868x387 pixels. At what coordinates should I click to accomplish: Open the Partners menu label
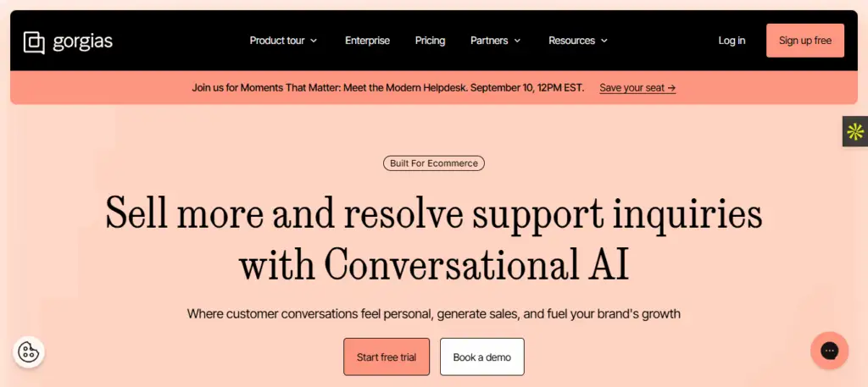(x=489, y=41)
